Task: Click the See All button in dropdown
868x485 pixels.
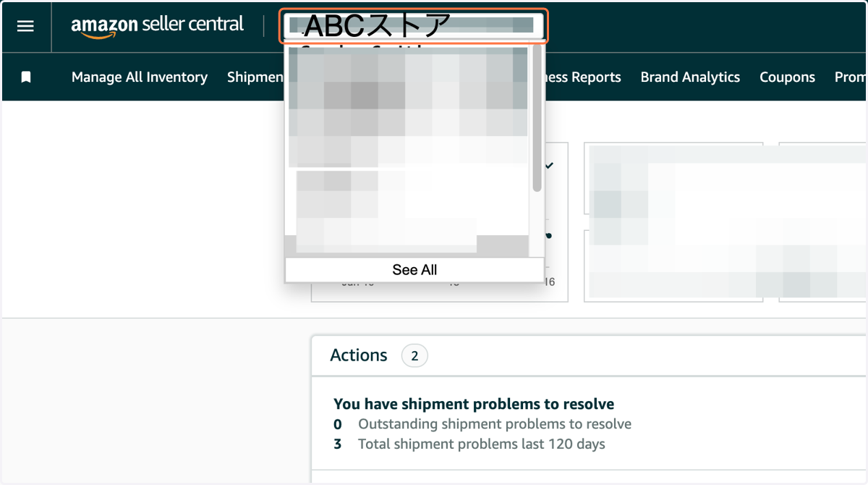Action: point(414,269)
